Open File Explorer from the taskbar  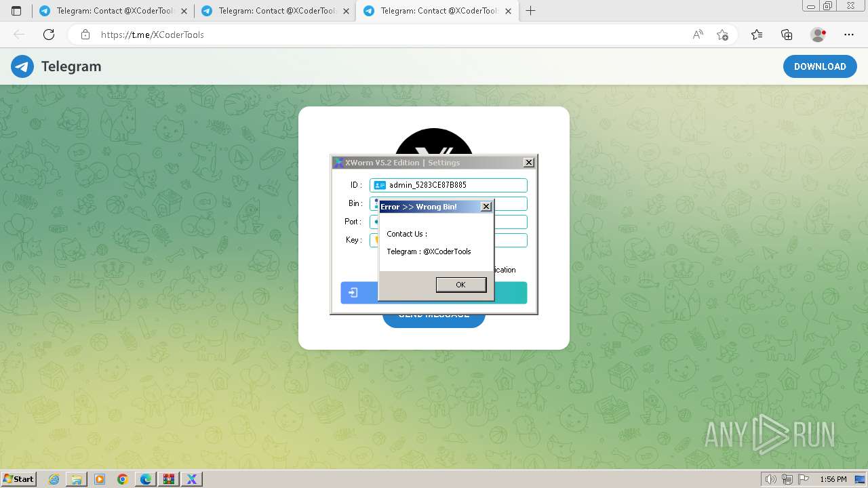[77, 479]
